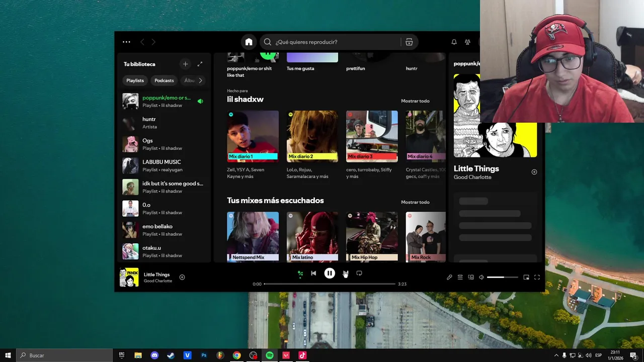The height and width of the screenshot is (362, 644).
Task: Open emo bellako playlist
Action: (164, 230)
